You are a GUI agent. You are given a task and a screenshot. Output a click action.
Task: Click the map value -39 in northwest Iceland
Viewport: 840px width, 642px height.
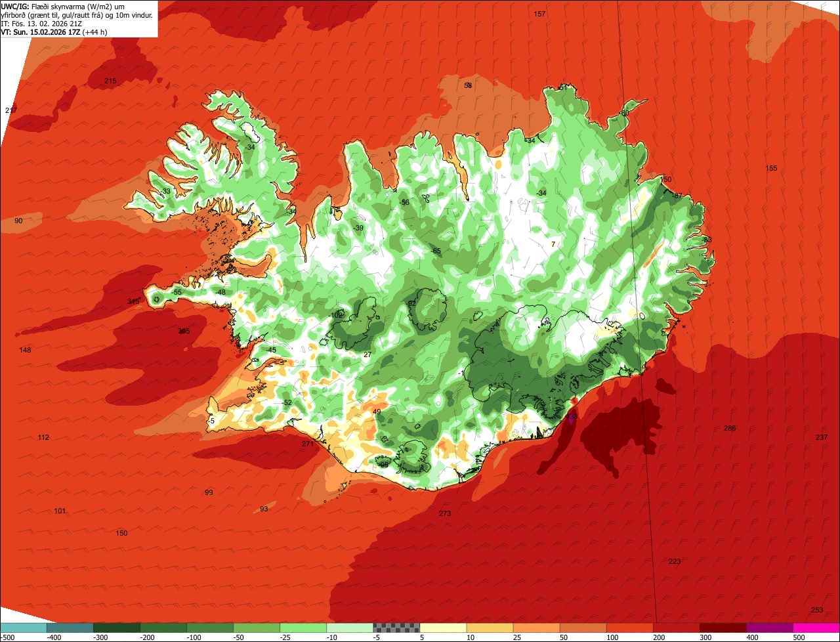[358, 228]
